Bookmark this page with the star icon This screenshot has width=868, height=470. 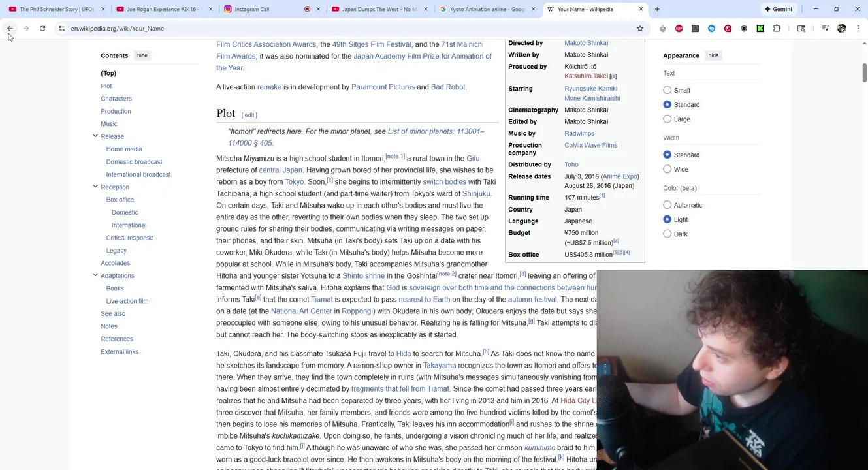(x=640, y=29)
